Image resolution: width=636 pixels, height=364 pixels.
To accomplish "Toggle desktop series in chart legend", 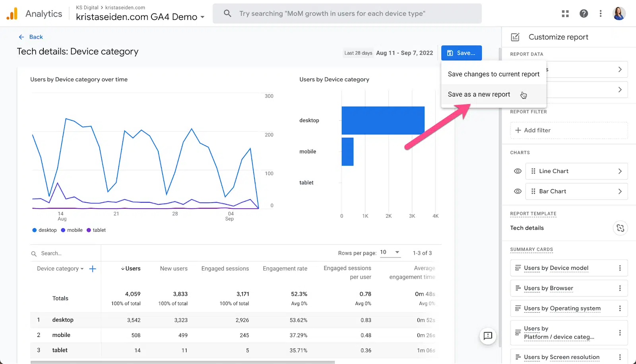I will click(x=44, y=230).
